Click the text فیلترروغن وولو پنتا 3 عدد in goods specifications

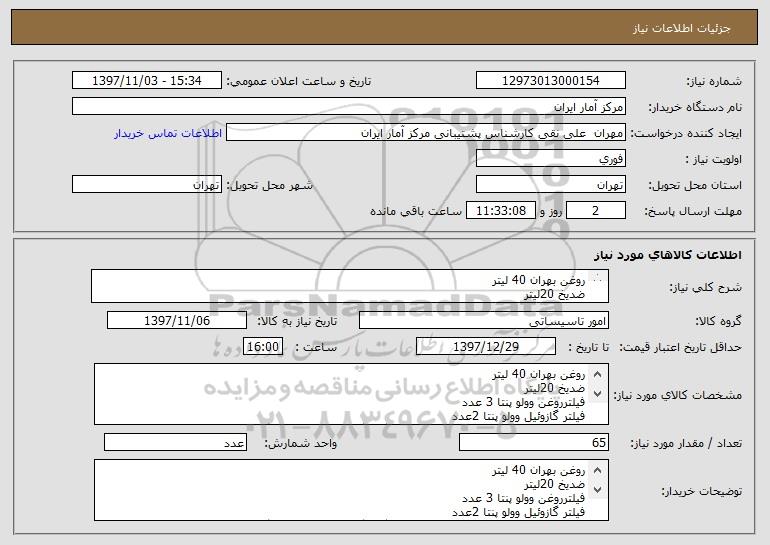[x=523, y=403]
